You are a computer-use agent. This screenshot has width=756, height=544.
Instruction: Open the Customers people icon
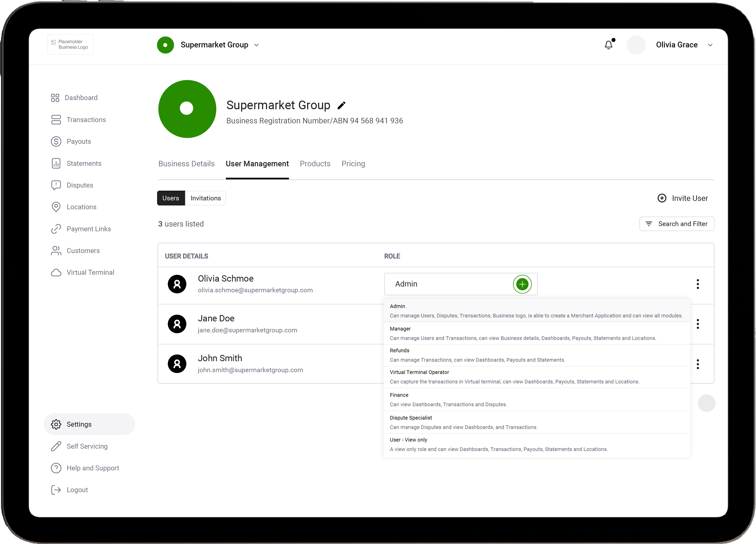tap(56, 250)
